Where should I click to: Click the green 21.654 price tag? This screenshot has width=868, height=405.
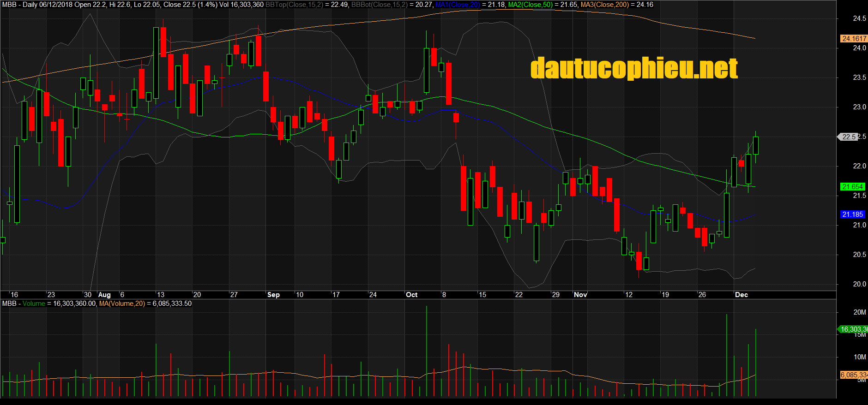point(852,187)
